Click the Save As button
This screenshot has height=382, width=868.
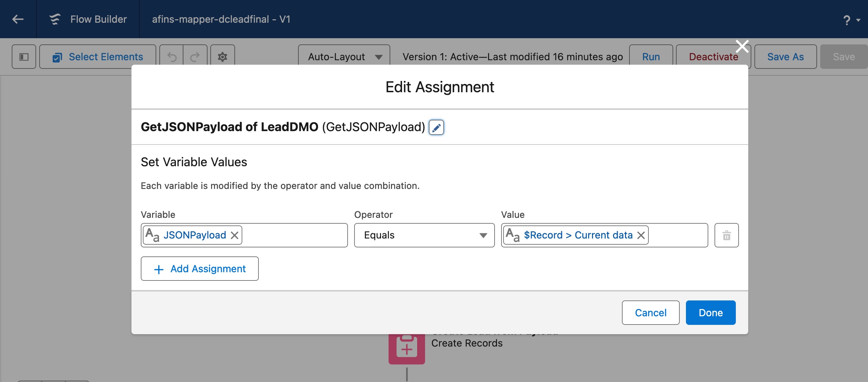coord(785,57)
